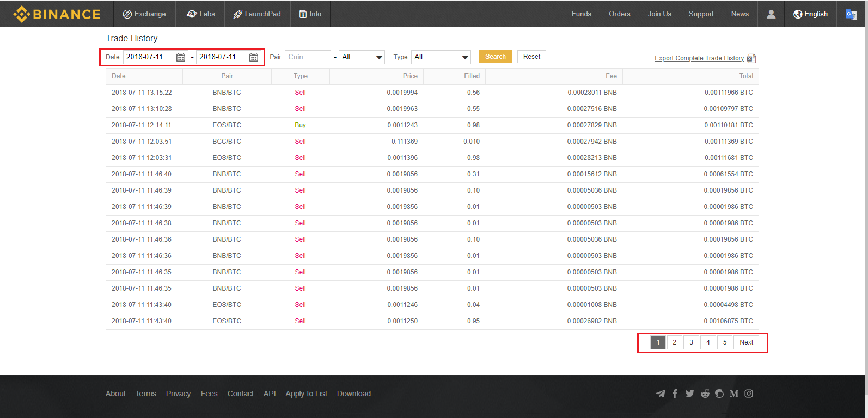The width and height of the screenshot is (868, 418).
Task: Open the Labs menu item
Action: click(201, 14)
